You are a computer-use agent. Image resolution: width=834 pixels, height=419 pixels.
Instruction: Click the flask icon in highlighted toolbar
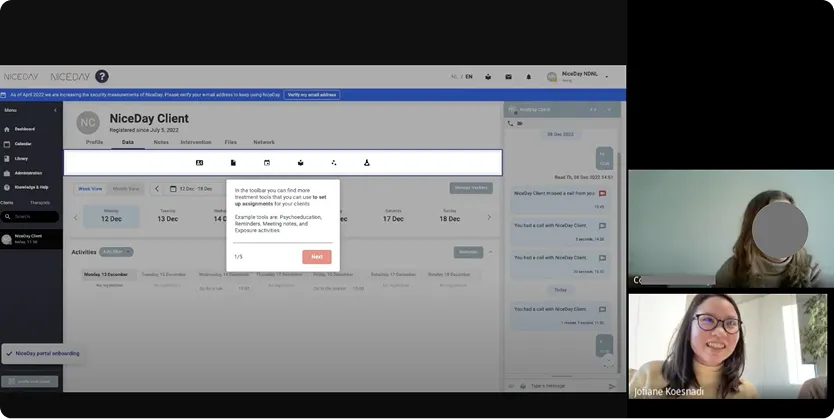366,163
